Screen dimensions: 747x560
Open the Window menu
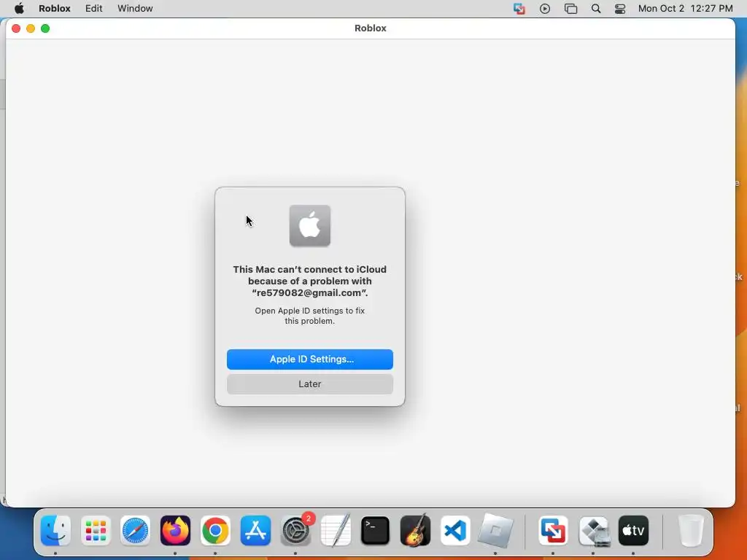point(135,9)
